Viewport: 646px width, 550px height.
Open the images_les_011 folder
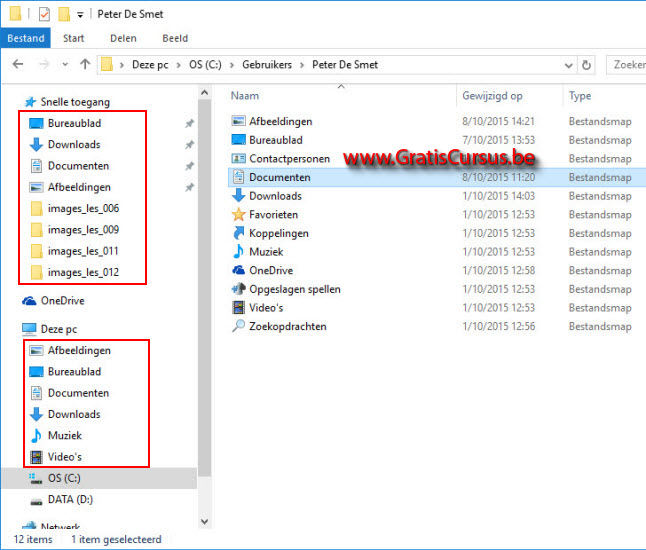click(x=83, y=251)
